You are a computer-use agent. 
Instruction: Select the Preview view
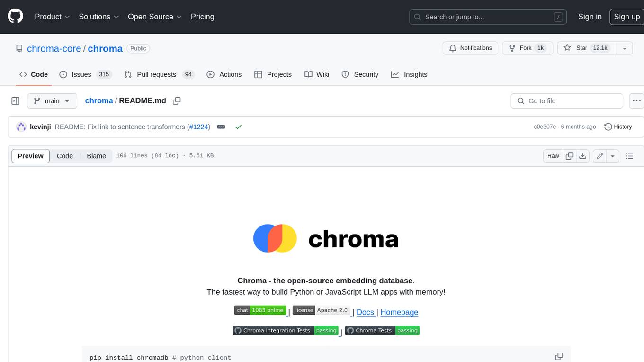(31, 156)
